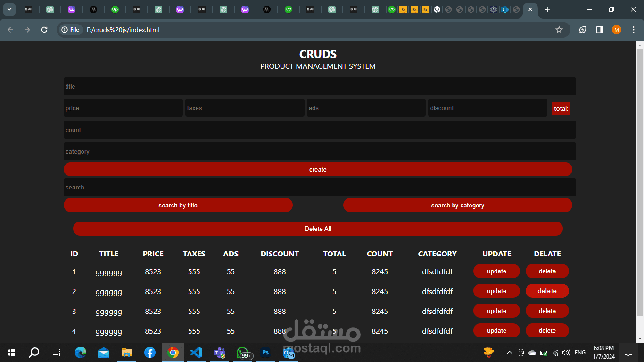Viewport: 644px width, 362px height.
Task: Open Microsoft Teams from taskbar
Action: click(x=219, y=352)
